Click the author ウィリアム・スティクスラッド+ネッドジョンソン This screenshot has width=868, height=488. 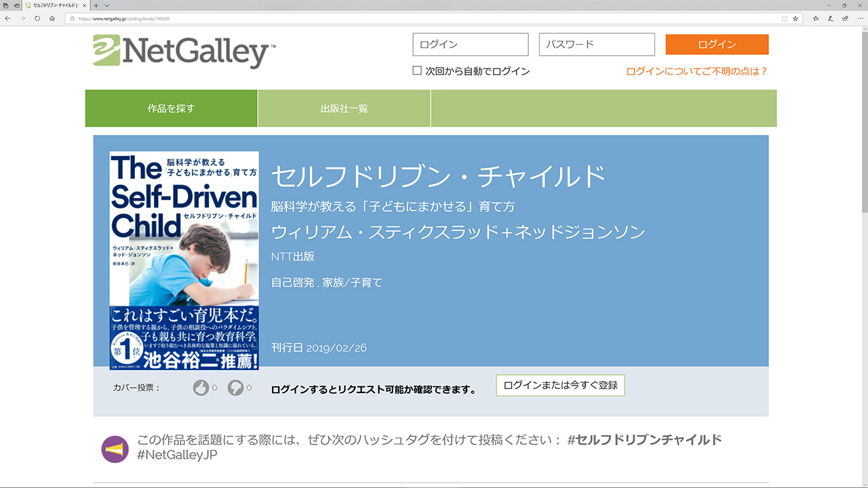(458, 232)
